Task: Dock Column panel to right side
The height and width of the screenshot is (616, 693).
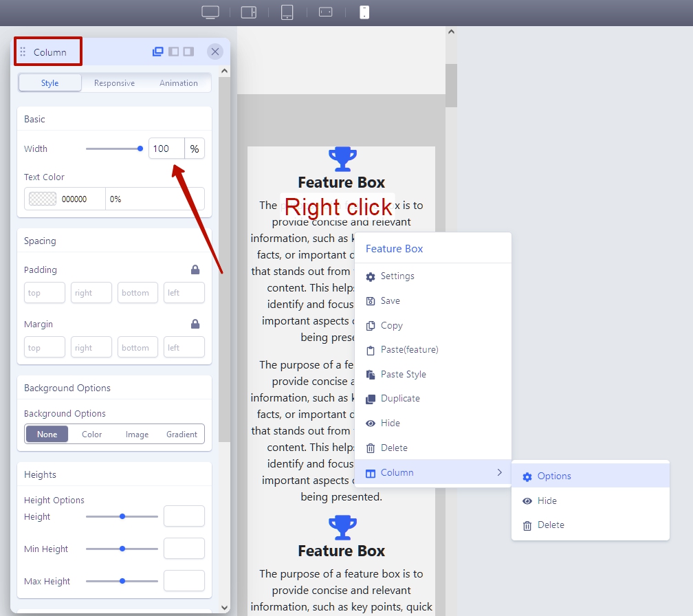Action: click(x=188, y=52)
